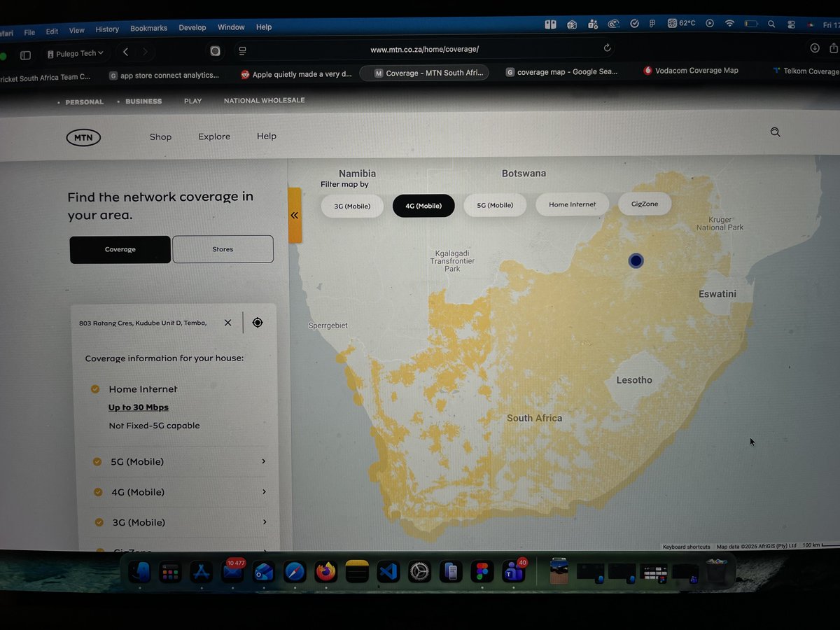Open the Window menu

point(231,27)
